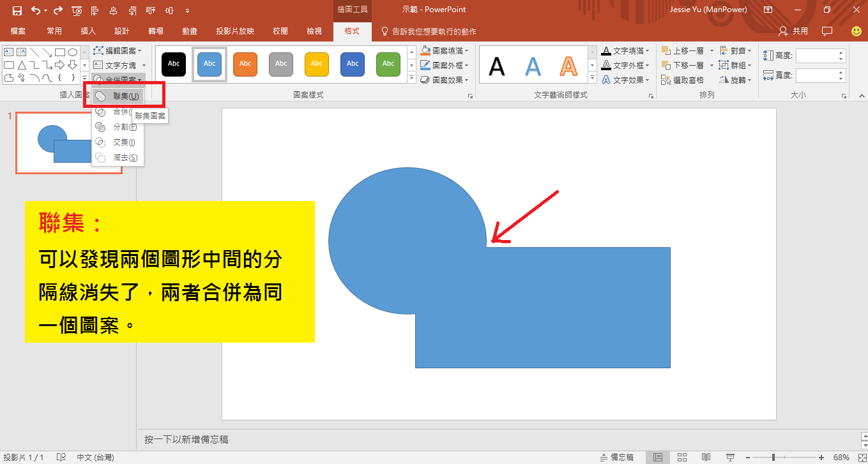Click the Undo arrow icon
Screen dimensions: 868x464
pos(35,10)
